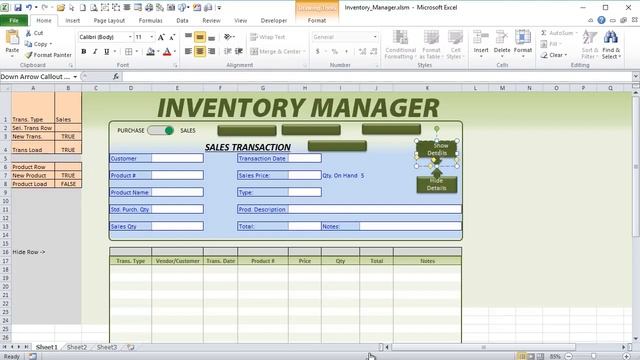
Task: Switch to the Insert tab
Action: click(x=73, y=20)
